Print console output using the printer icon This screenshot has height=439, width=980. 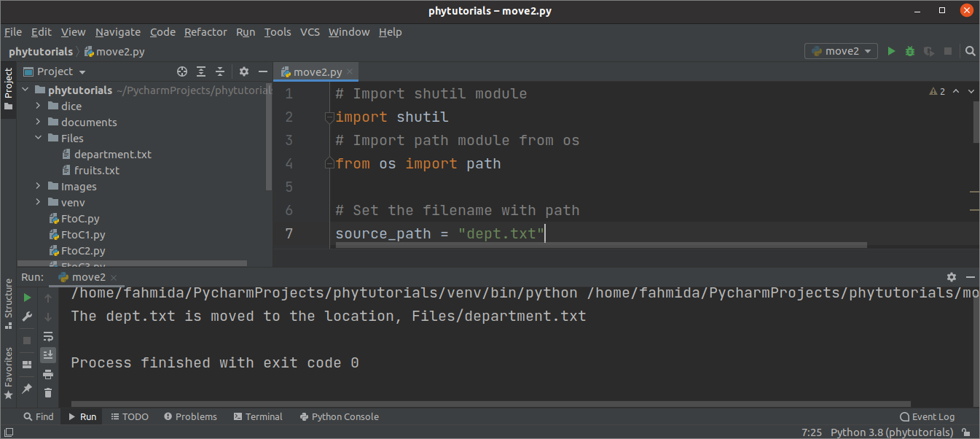pos(48,374)
